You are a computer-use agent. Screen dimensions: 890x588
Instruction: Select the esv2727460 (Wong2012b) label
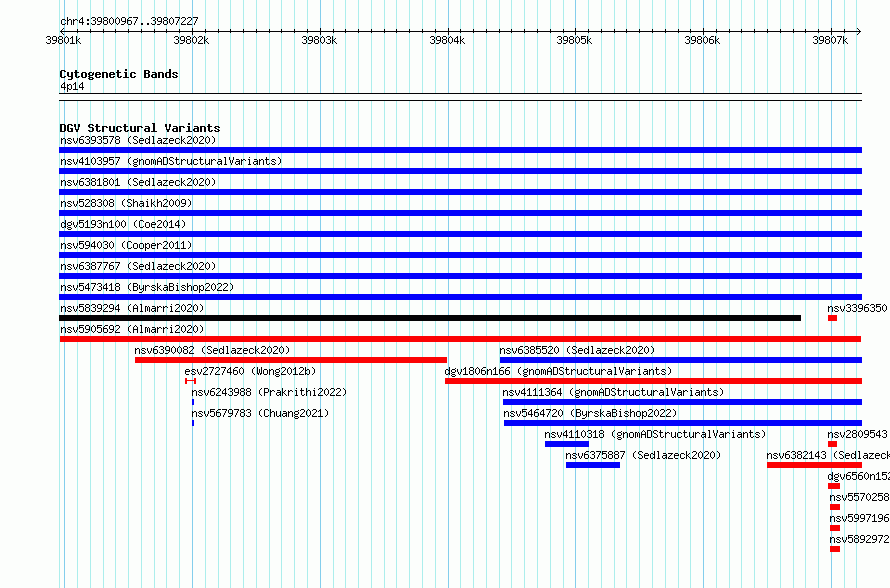(250, 371)
